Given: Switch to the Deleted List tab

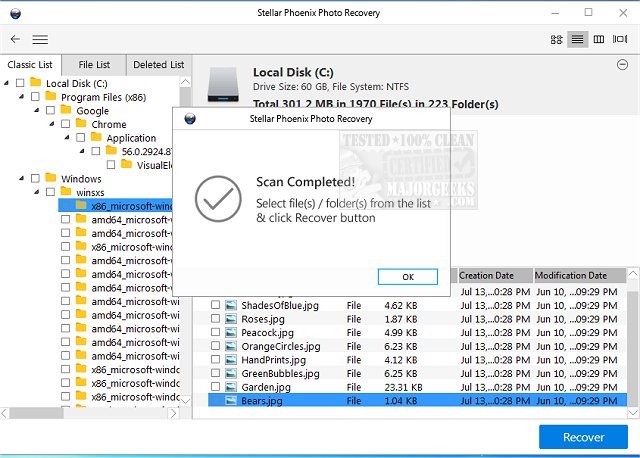Looking at the screenshot, I should coord(159,65).
